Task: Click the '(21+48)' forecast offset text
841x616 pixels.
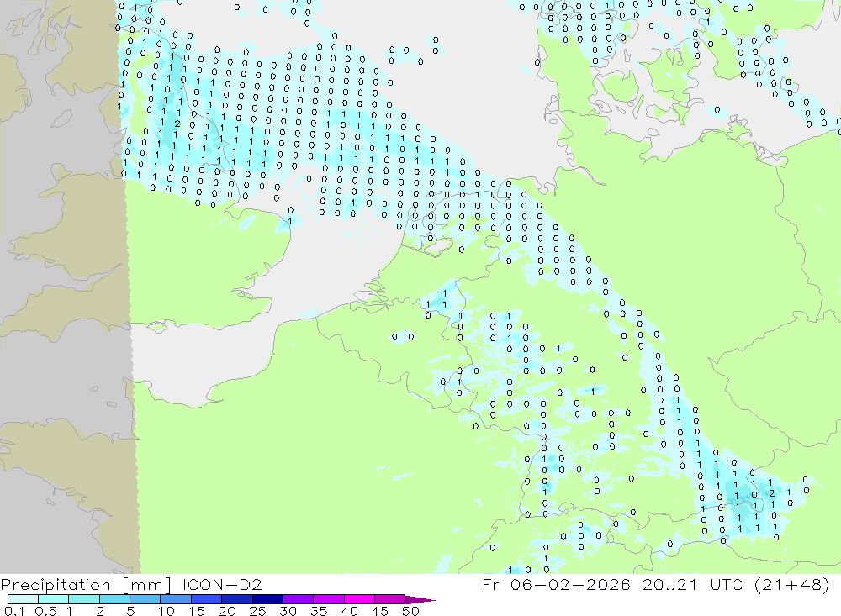Action: (x=791, y=584)
